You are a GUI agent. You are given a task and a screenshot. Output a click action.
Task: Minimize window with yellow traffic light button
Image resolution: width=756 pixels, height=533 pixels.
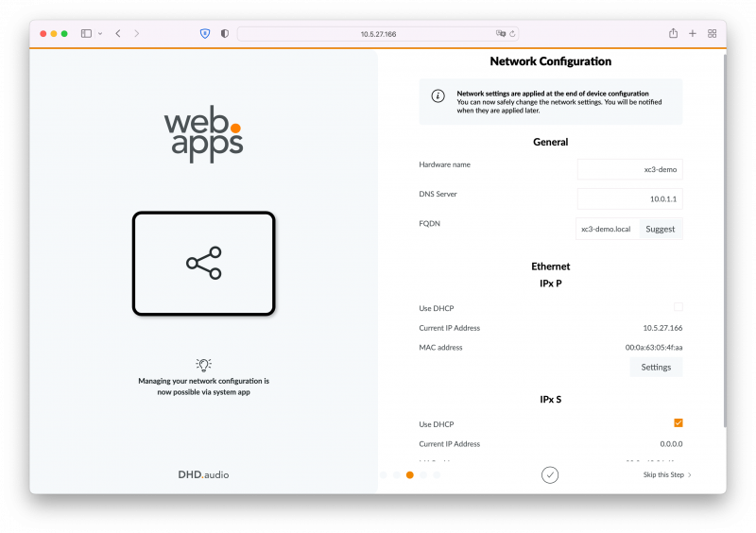54,33
